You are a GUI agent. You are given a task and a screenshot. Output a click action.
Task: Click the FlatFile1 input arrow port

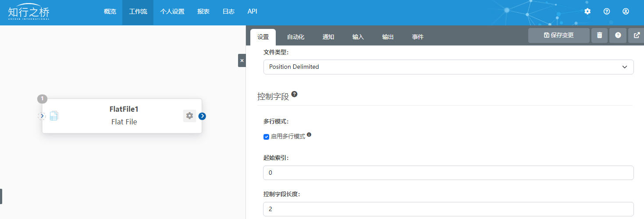[x=42, y=116]
